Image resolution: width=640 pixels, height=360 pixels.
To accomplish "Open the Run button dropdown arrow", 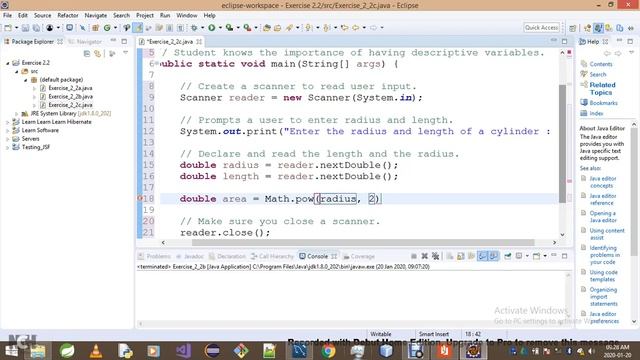I will point(220,28).
